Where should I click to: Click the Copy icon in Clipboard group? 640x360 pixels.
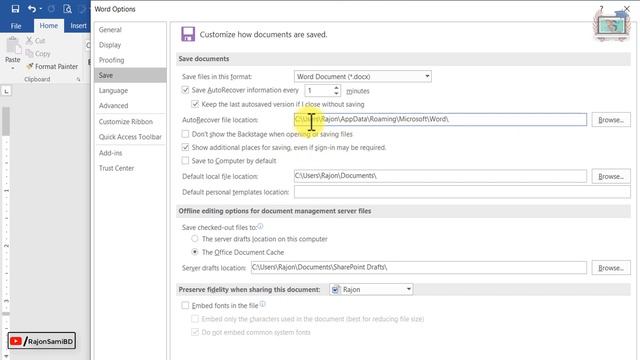[29, 53]
